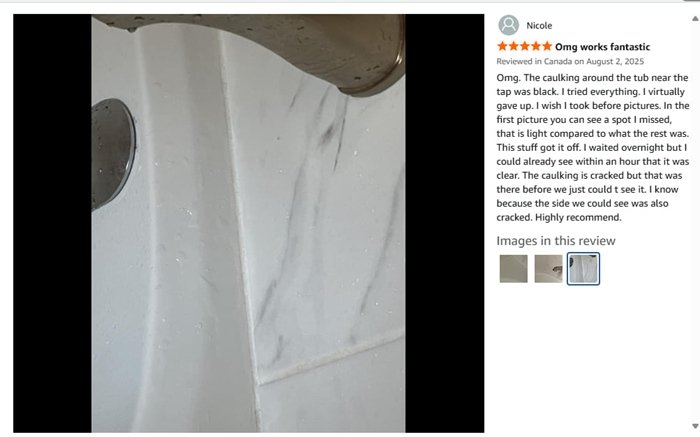The height and width of the screenshot is (437, 700).
Task: Click the first orange rating star
Action: pos(502,46)
